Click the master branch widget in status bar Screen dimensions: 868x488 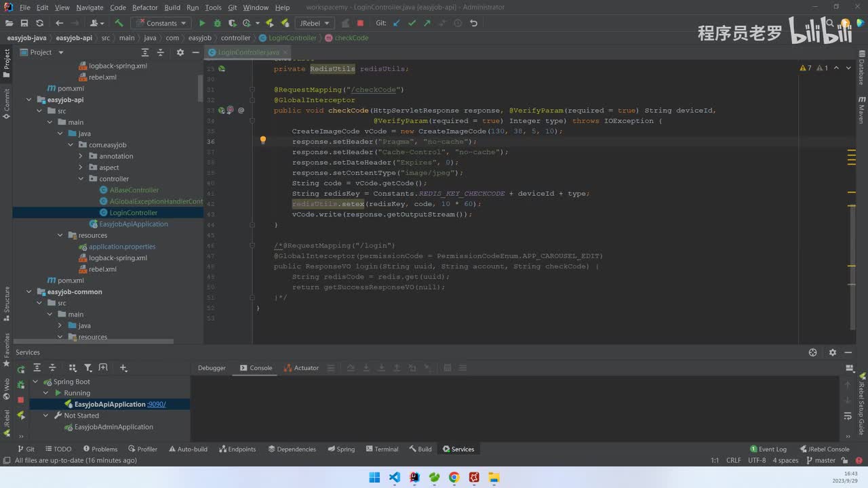pos(821,460)
